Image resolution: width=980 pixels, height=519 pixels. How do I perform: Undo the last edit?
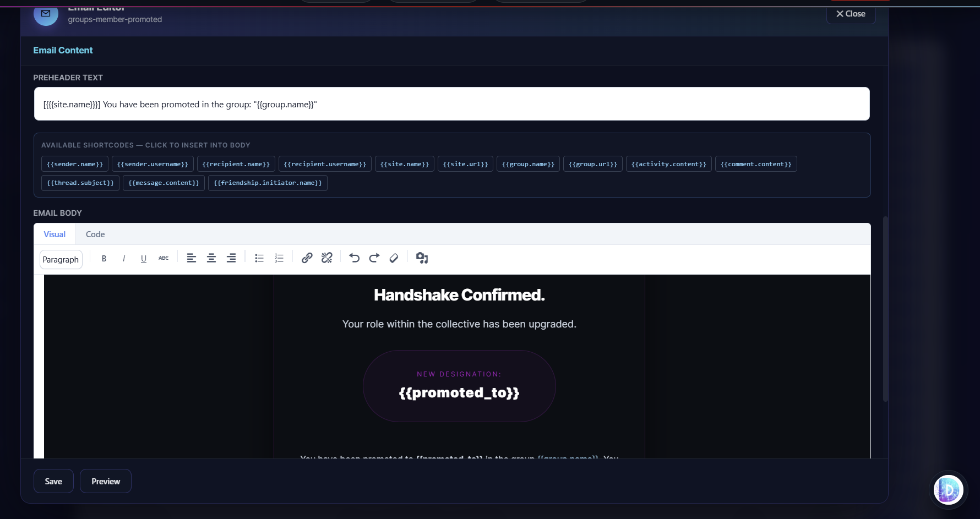coord(355,258)
